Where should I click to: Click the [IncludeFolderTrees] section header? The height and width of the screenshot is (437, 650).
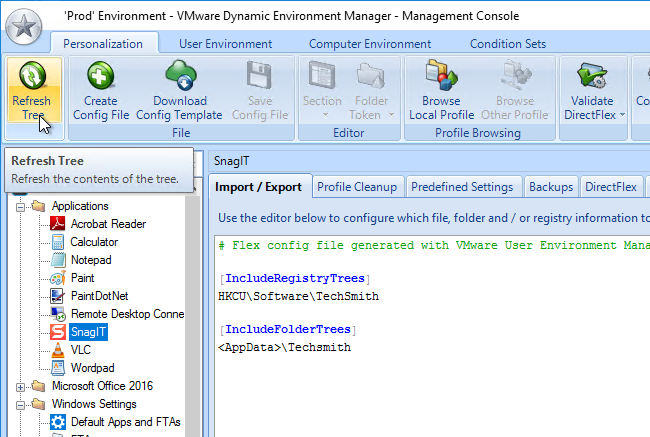point(288,329)
